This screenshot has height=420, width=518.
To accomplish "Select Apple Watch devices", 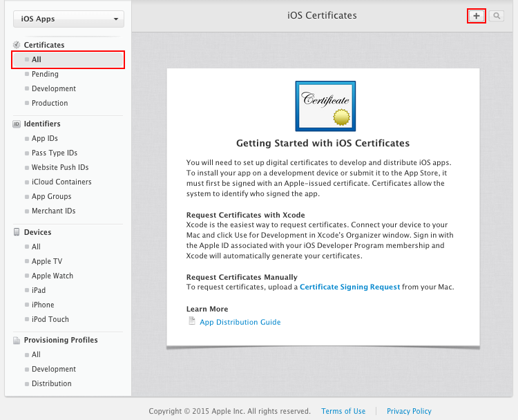I will pos(52,276).
